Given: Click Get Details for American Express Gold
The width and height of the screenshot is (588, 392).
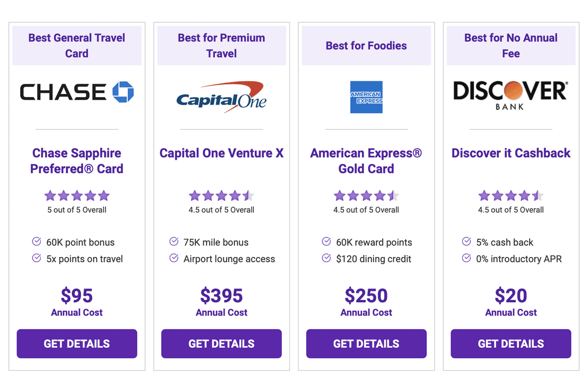Looking at the screenshot, I should pyautogui.click(x=367, y=343).
